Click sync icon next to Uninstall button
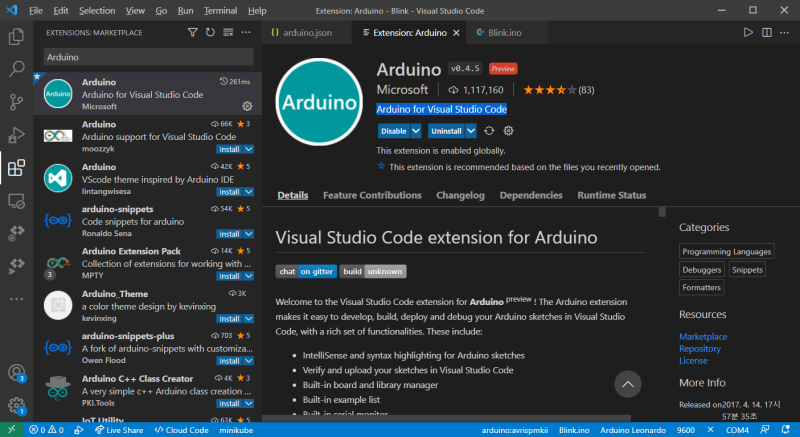This screenshot has height=437, width=800. (489, 131)
